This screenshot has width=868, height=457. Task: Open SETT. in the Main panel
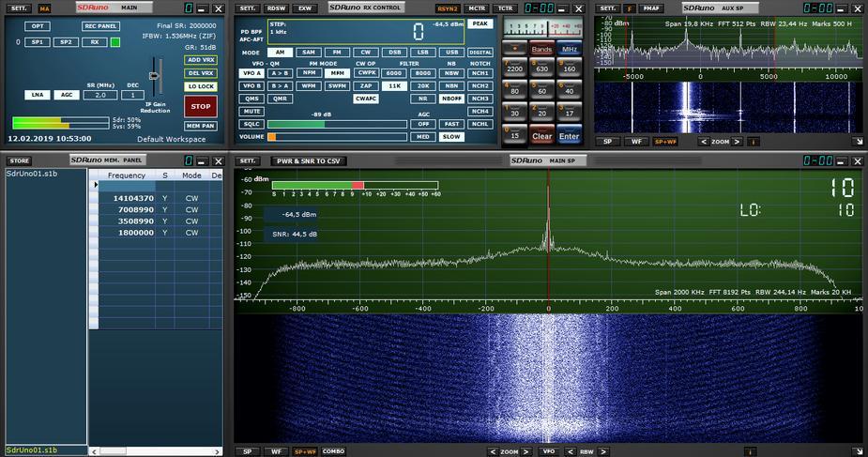pos(19,8)
